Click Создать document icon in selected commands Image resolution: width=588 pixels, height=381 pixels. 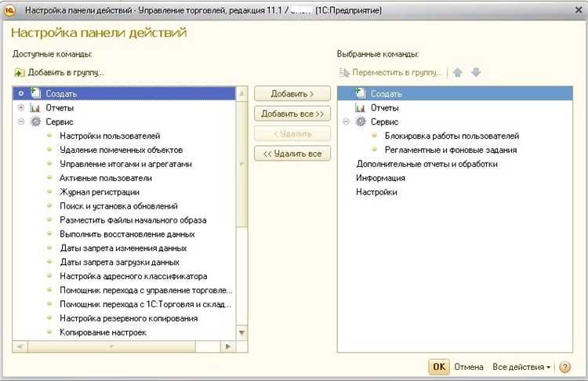point(361,93)
